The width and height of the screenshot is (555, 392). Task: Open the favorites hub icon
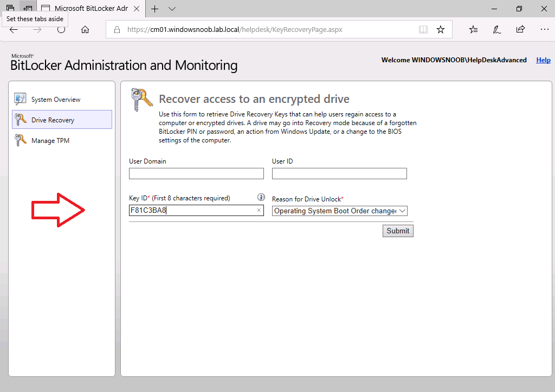473,30
